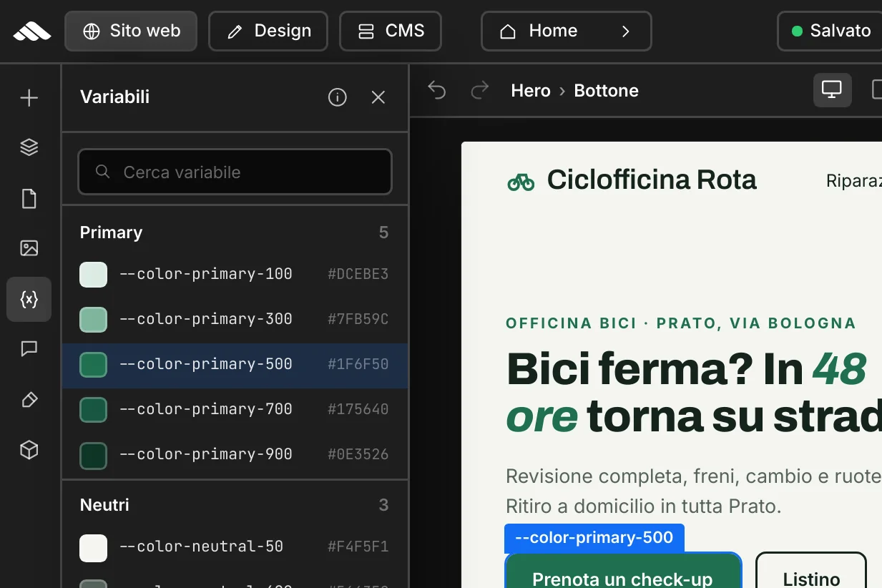Select the desktop viewport icon
Image resolution: width=882 pixels, height=588 pixels.
[x=832, y=90]
